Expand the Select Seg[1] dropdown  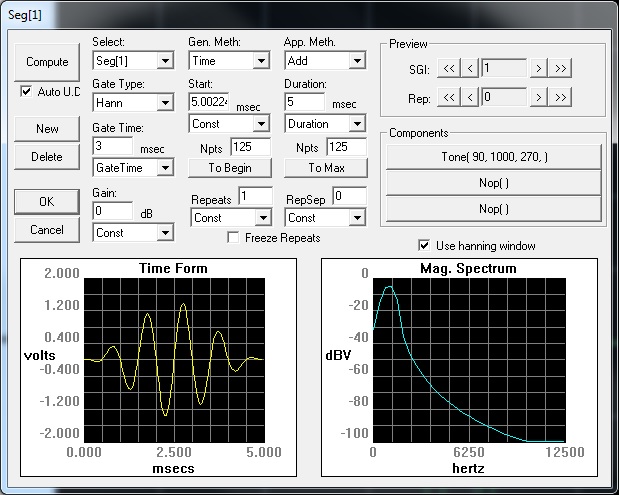[164, 61]
